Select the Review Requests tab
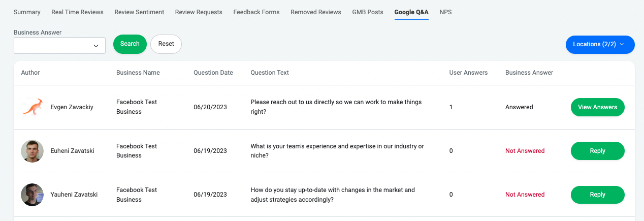 (199, 12)
